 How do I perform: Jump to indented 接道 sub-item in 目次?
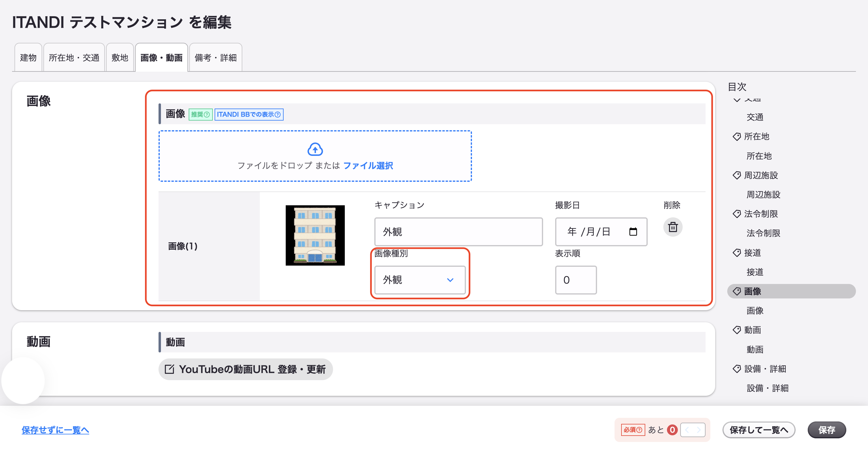755,272
